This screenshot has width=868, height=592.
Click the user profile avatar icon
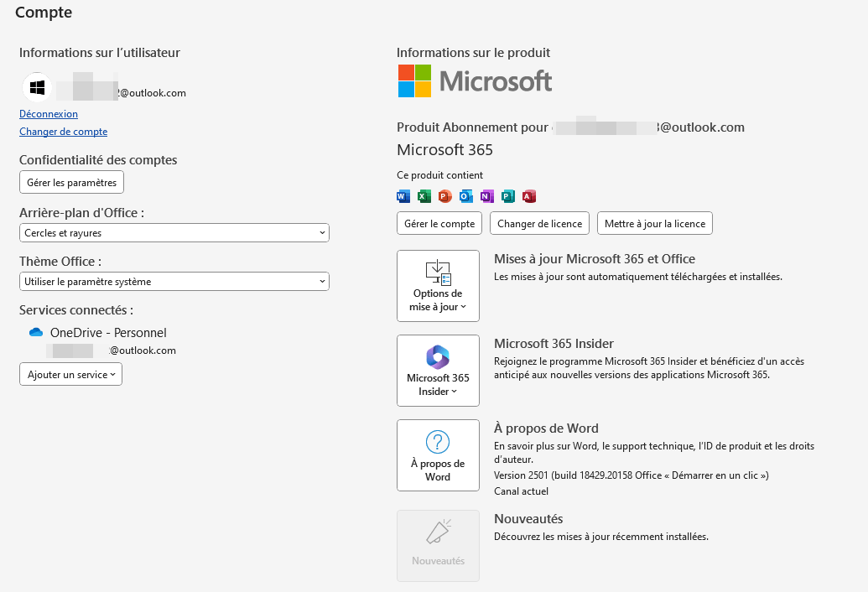click(x=37, y=87)
